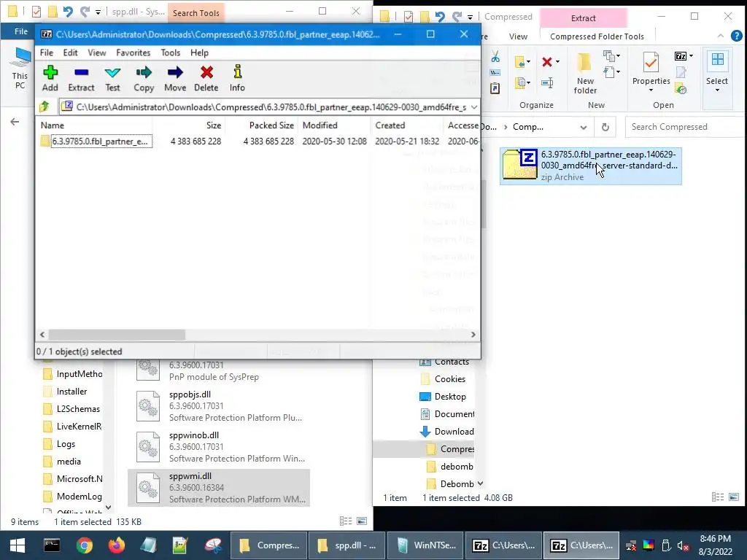The height and width of the screenshot is (560, 747).
Task: Switch to WinNTSe... taskbar window button
Action: (425, 545)
